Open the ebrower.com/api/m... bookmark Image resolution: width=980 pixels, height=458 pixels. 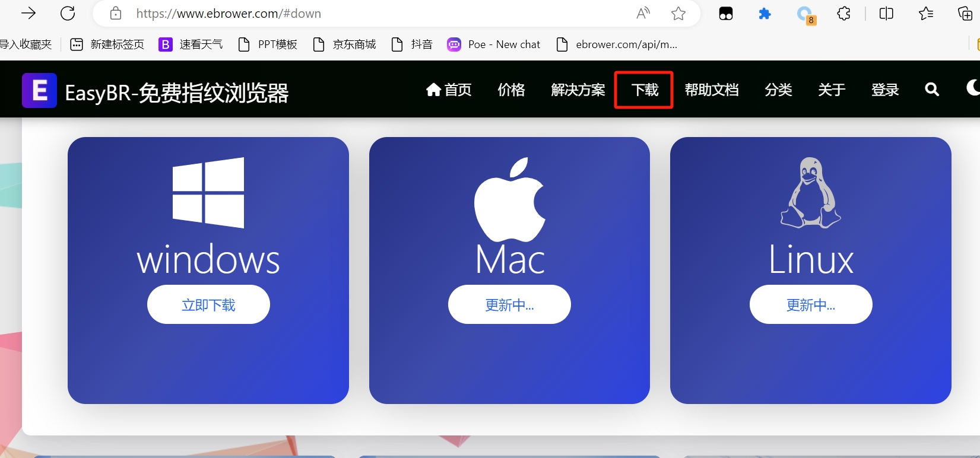617,44
